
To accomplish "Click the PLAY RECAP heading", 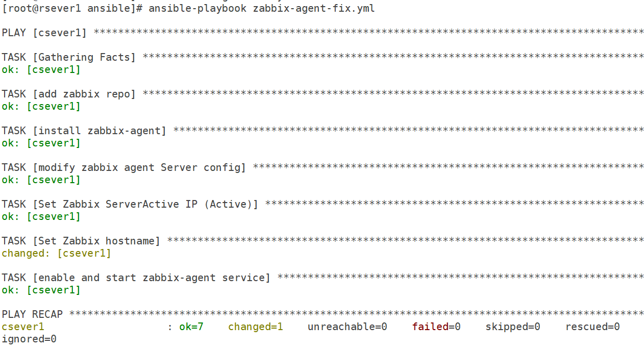I will coord(32,315).
